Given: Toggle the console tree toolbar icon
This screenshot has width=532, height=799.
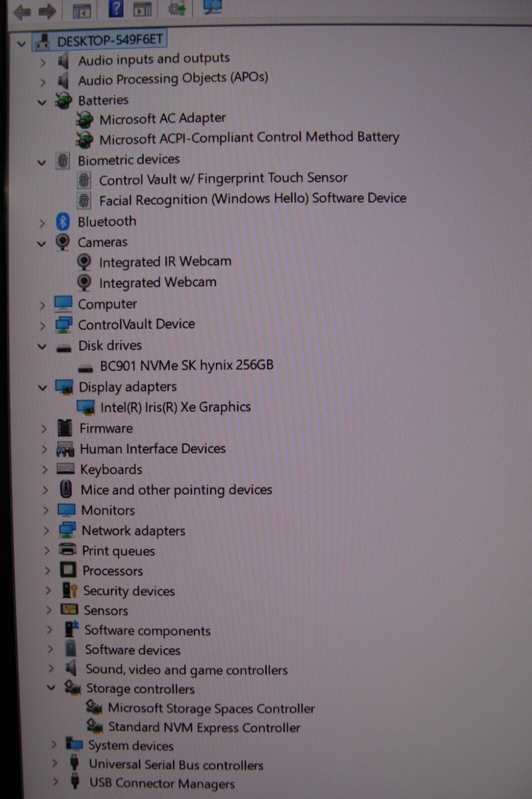Looking at the screenshot, I should point(82,10).
